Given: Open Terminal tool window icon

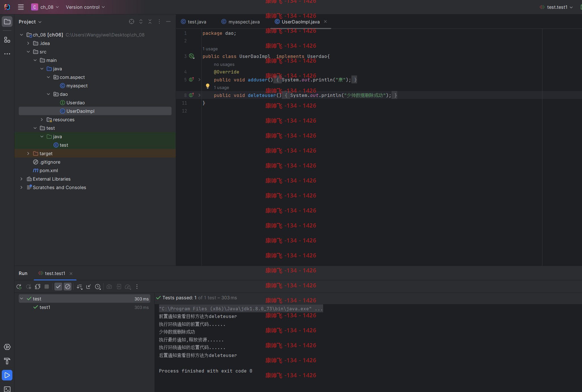Looking at the screenshot, I should 7,389.
